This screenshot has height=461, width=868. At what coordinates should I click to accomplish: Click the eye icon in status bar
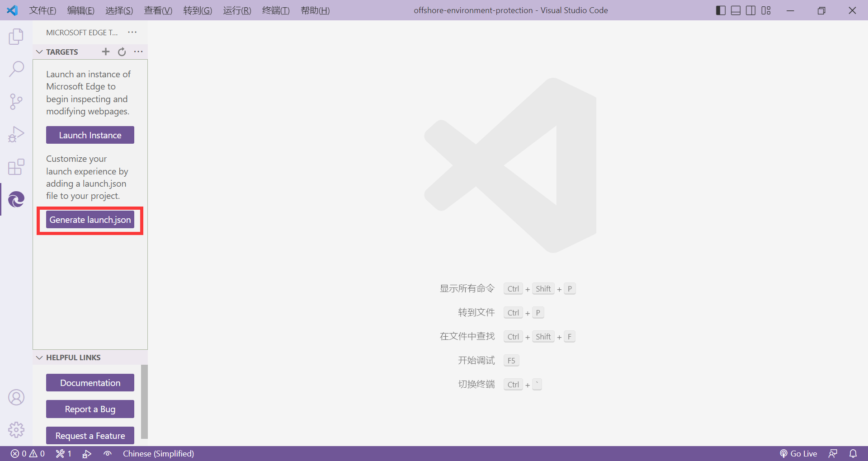tap(108, 453)
